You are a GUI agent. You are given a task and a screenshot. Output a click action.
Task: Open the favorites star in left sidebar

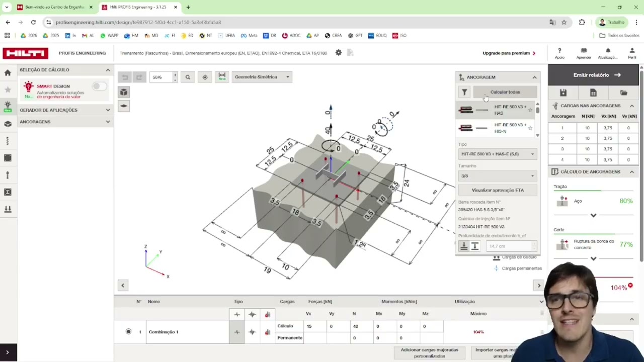coord(8,89)
